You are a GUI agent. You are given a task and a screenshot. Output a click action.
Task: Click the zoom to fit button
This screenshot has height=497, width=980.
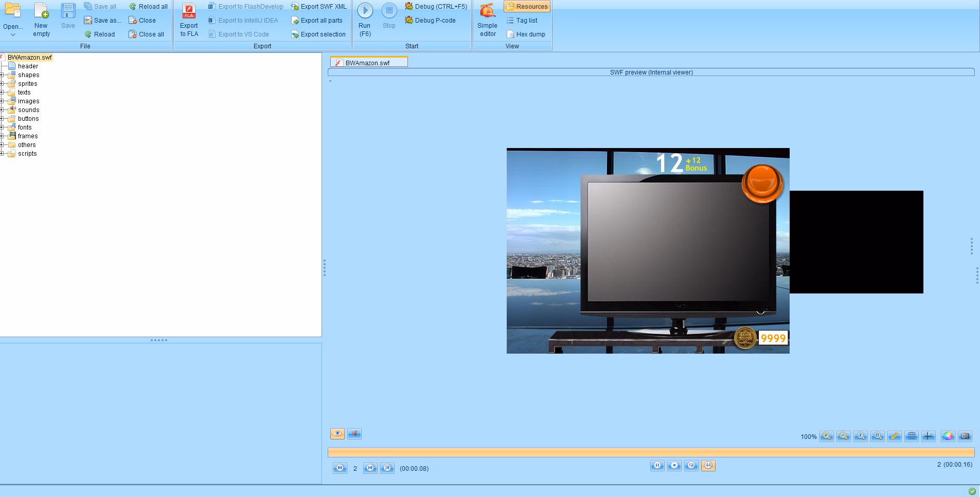coord(877,436)
